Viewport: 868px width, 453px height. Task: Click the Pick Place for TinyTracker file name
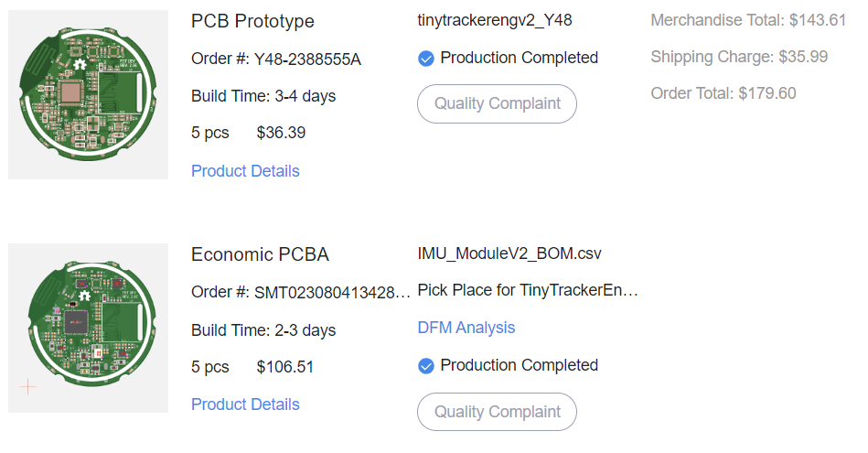pos(527,291)
